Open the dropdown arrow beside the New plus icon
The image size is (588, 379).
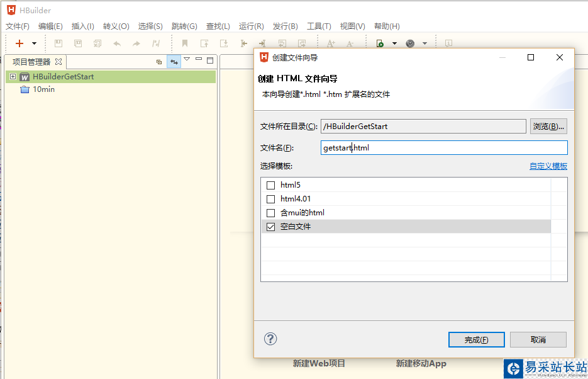pos(34,43)
